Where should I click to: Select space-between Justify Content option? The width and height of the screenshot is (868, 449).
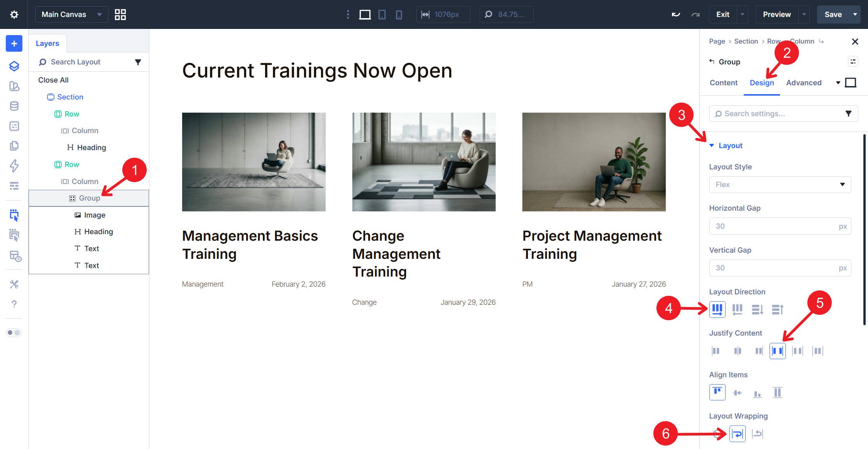(x=777, y=351)
